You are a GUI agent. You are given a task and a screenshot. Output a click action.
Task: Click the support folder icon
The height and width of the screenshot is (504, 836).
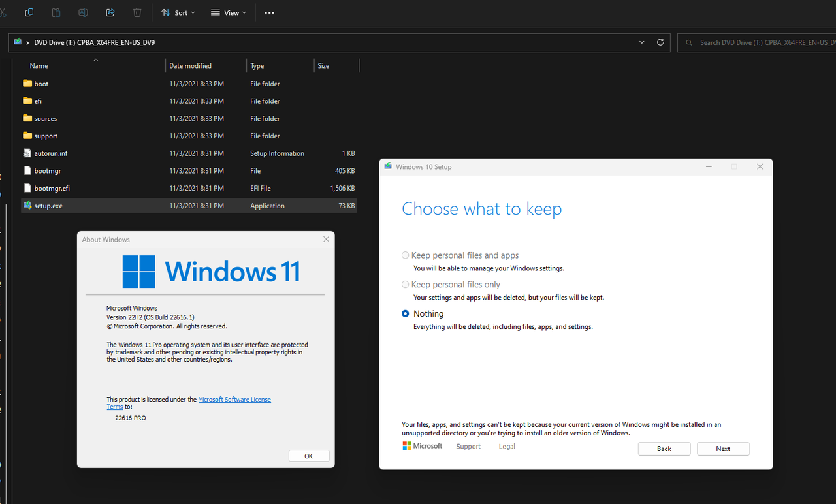[x=27, y=136]
